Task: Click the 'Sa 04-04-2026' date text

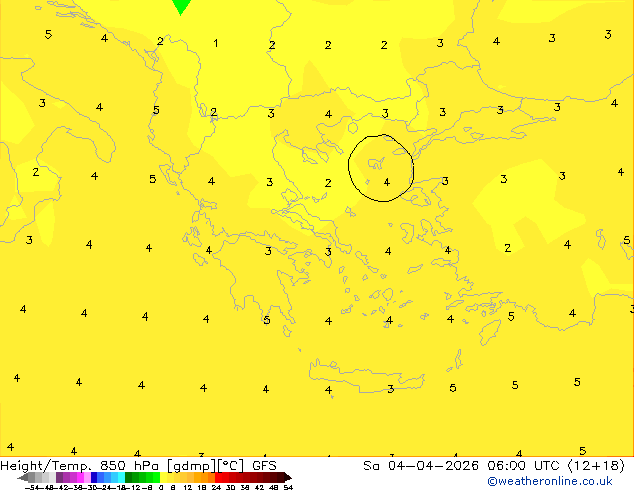Action: tap(421, 466)
